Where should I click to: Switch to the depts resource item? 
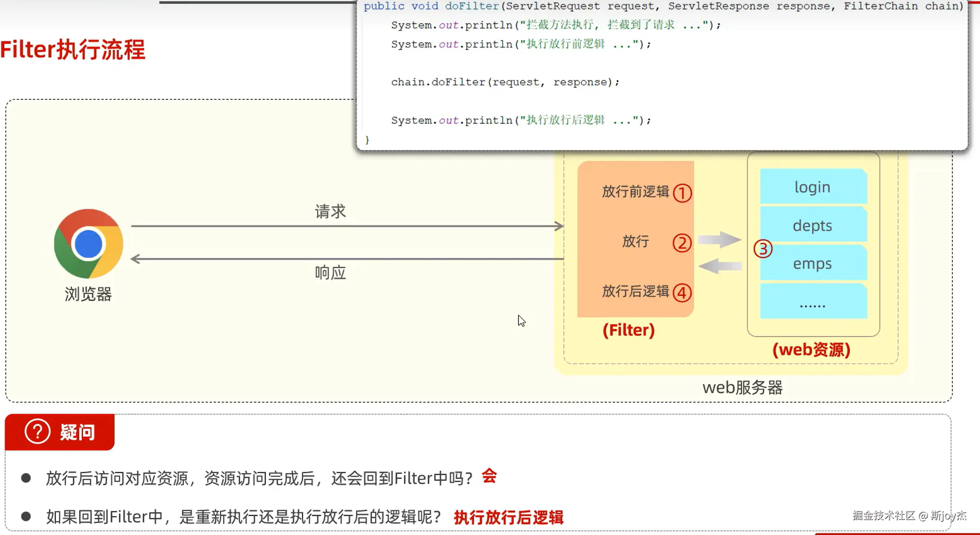click(x=812, y=225)
